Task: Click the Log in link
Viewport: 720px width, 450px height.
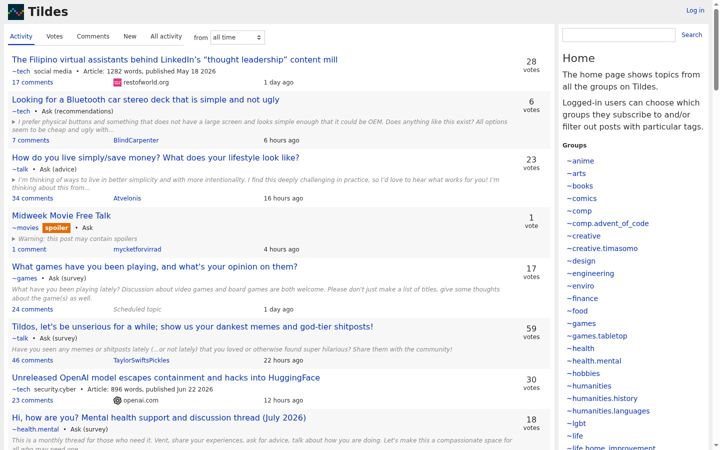Action: pos(695,10)
